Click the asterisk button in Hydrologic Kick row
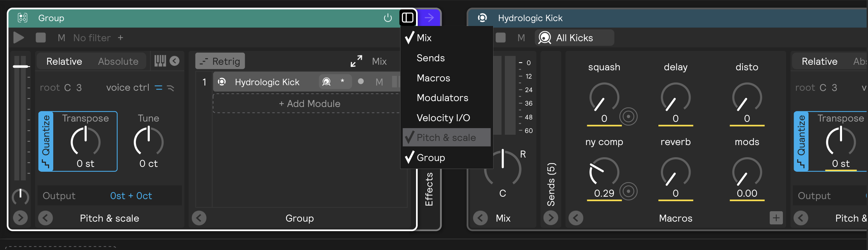Image resolution: width=868 pixels, height=250 pixels. pos(342,81)
